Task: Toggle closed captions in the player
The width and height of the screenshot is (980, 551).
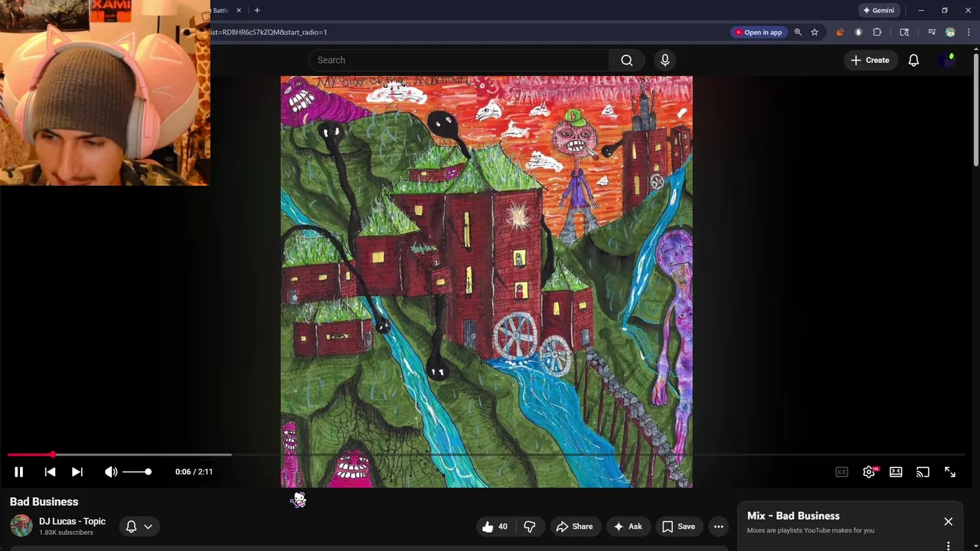Action: pyautogui.click(x=841, y=472)
